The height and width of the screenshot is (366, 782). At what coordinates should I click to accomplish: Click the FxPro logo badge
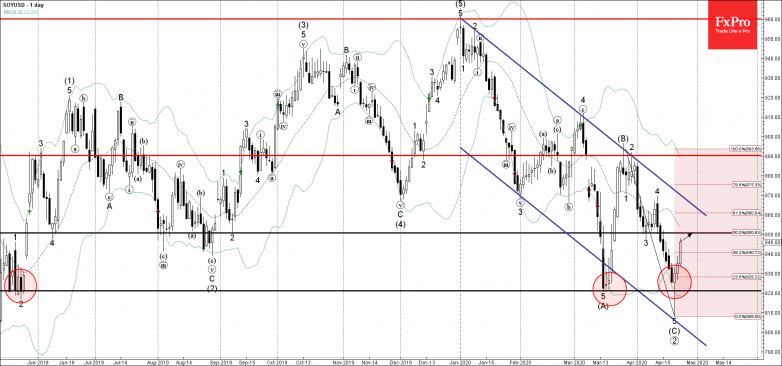pyautogui.click(x=732, y=24)
